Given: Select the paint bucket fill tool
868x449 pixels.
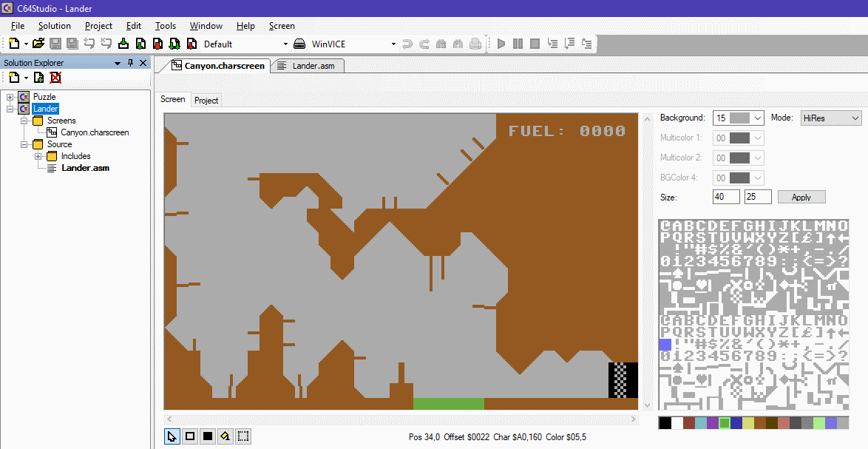Looking at the screenshot, I should point(226,436).
